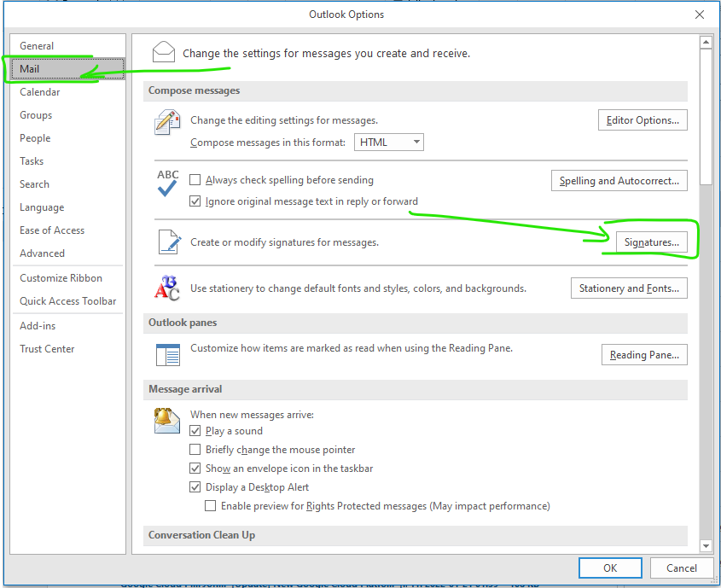Open the Reading Pane settings

644,355
